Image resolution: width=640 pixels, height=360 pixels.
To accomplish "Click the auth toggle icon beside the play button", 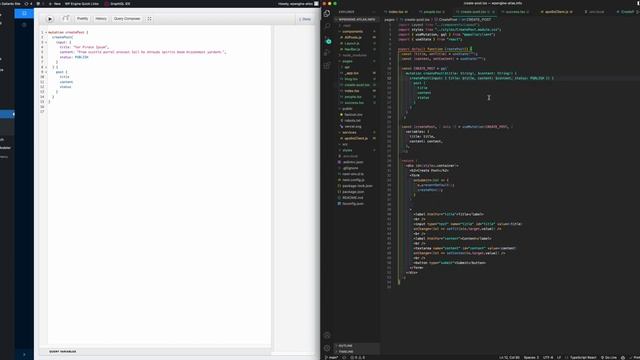I will click(66, 19).
